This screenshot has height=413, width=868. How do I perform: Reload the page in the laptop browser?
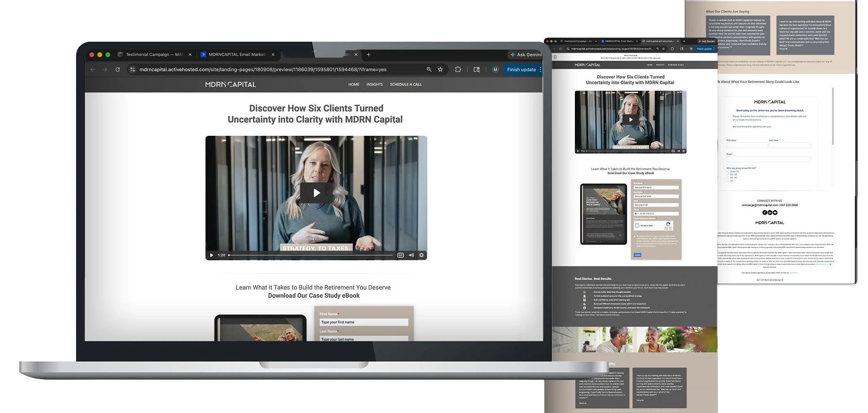point(117,69)
